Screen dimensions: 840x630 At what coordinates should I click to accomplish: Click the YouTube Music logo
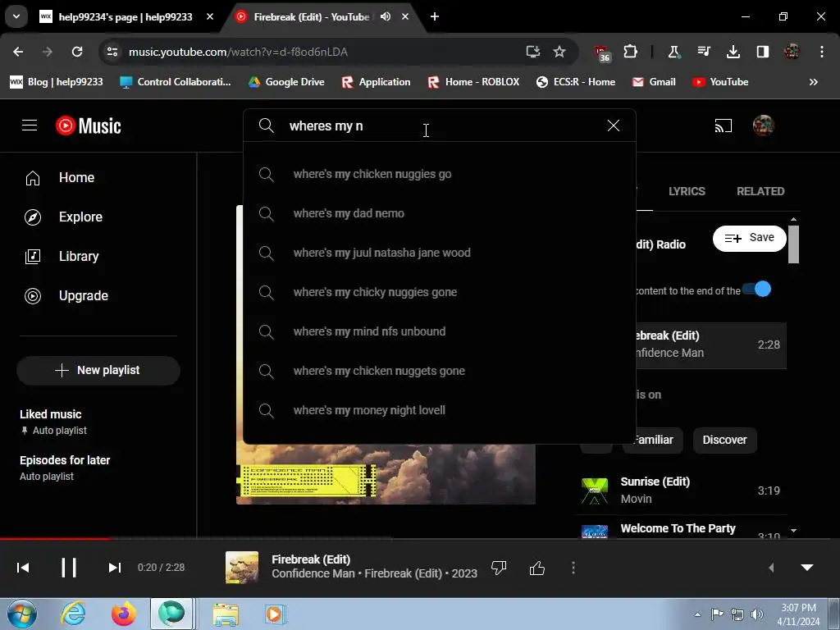point(89,126)
